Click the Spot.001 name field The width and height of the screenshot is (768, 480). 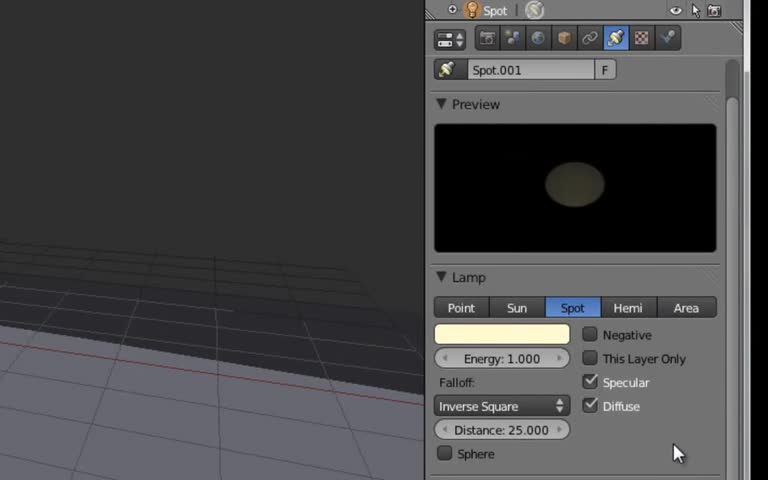[x=530, y=70]
